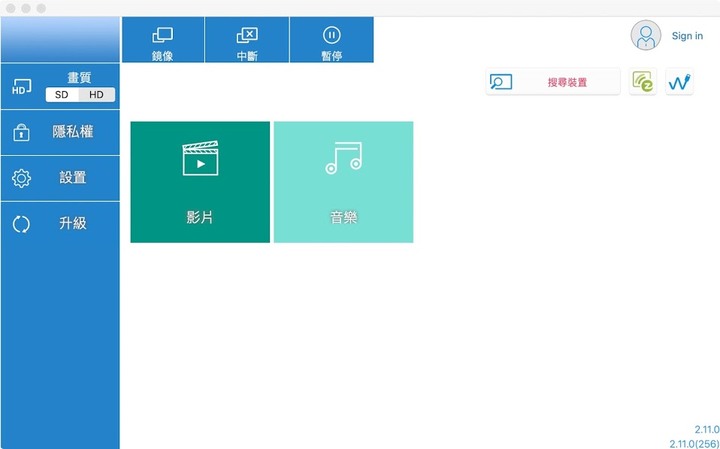Click version text 2.11.0(256)
Image resolution: width=720 pixels, height=449 pixels.
(x=694, y=444)
